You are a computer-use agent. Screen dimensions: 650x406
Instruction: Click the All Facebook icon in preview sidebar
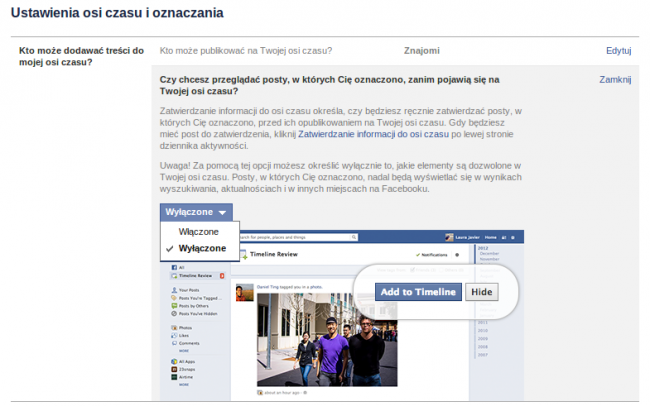[175, 267]
